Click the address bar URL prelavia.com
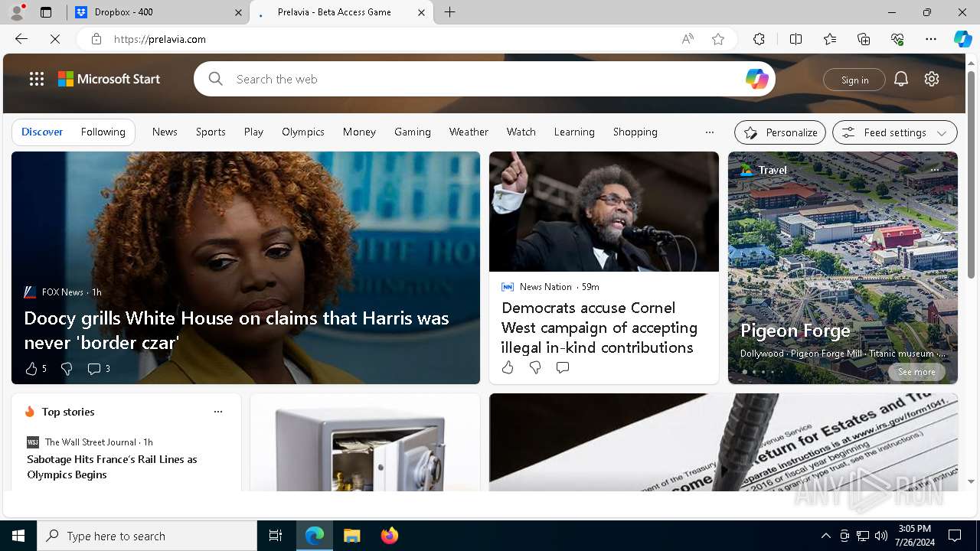Image resolution: width=980 pixels, height=551 pixels. (160, 39)
